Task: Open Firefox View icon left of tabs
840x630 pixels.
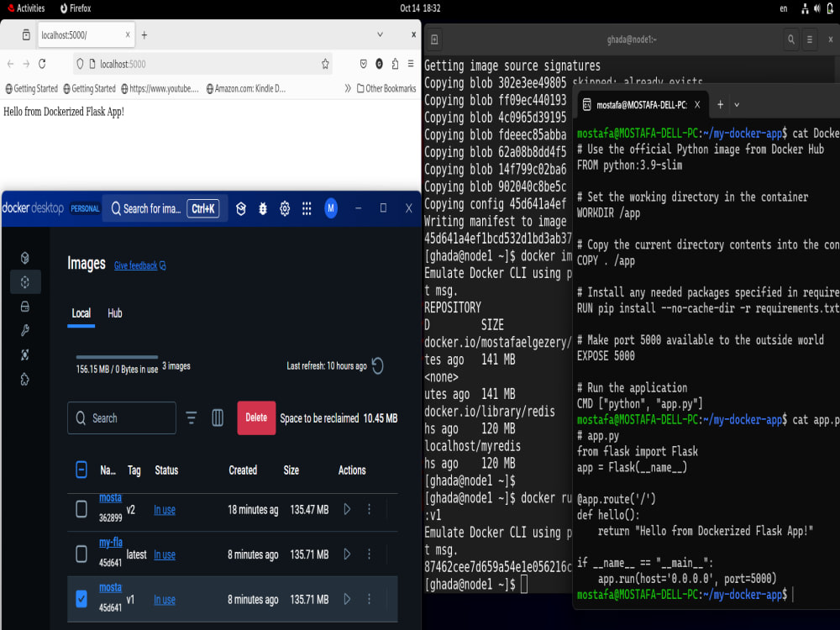Action: [26, 34]
